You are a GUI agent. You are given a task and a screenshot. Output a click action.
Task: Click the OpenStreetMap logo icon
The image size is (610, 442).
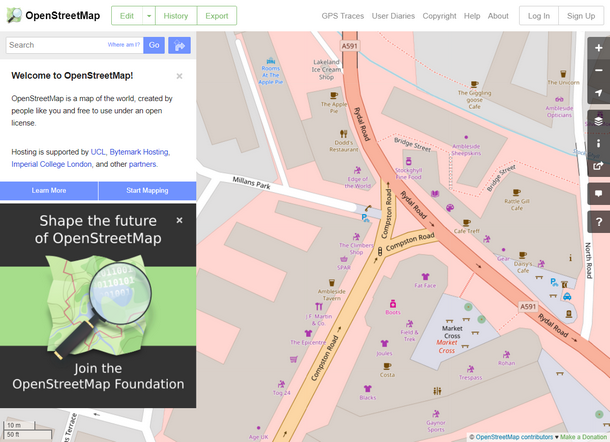[x=14, y=16]
